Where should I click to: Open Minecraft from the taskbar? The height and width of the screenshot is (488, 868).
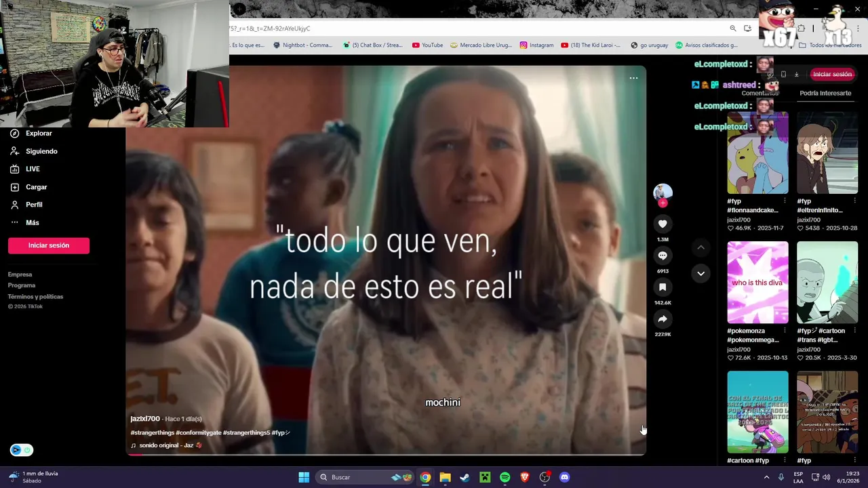click(x=485, y=477)
